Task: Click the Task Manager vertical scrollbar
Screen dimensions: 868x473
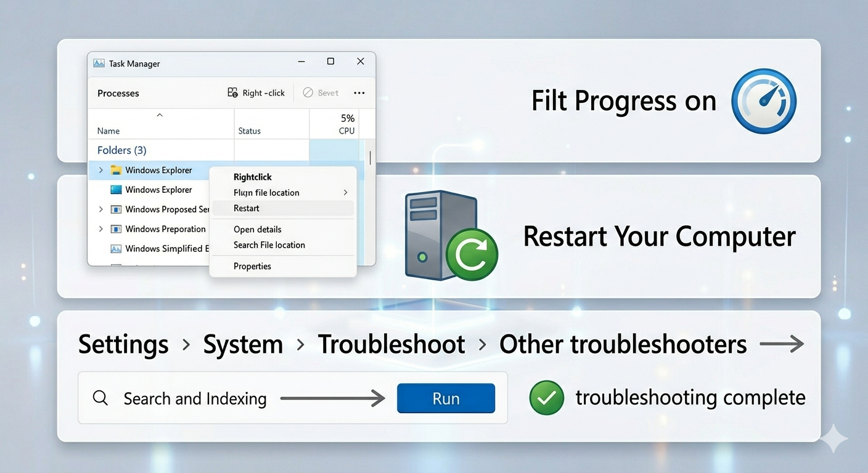Action: 370,158
